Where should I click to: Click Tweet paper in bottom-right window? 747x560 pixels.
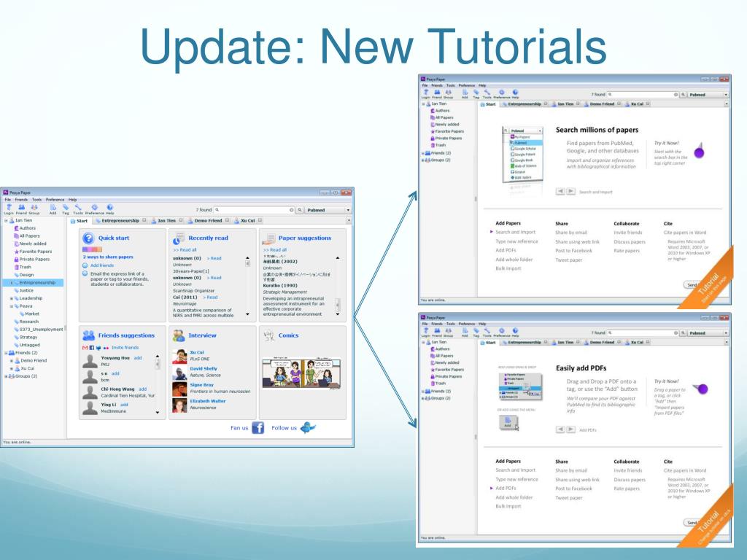pos(569,497)
